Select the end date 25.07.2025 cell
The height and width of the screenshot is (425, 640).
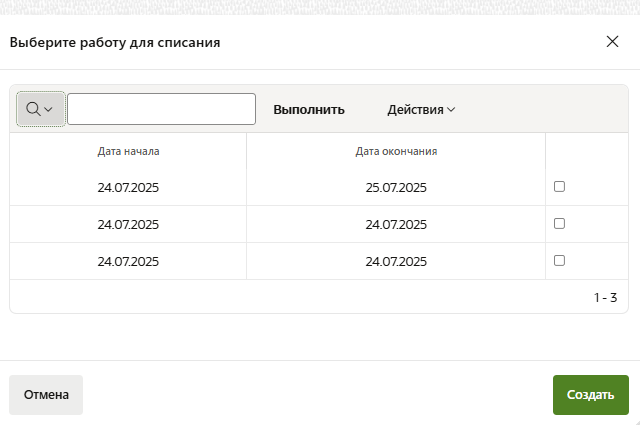coord(396,187)
